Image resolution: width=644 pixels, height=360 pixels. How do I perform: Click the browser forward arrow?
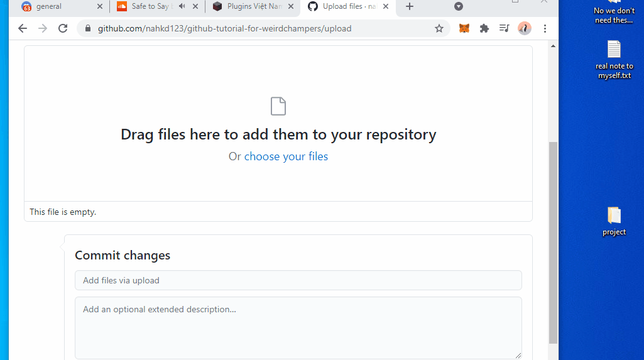43,28
